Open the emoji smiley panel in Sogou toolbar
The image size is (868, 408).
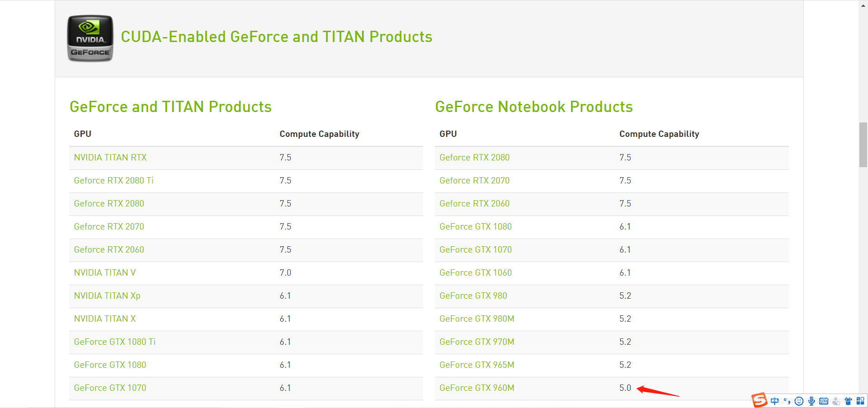point(799,401)
